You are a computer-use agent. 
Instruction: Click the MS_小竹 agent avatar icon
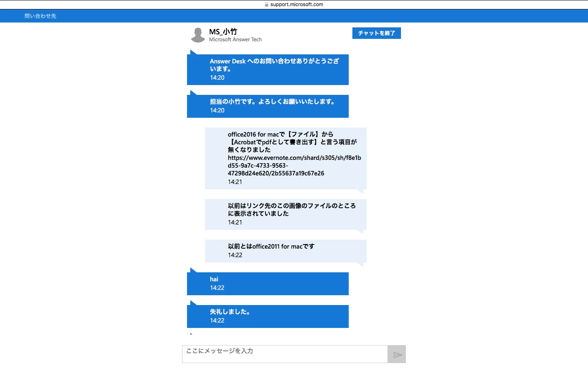tap(198, 35)
